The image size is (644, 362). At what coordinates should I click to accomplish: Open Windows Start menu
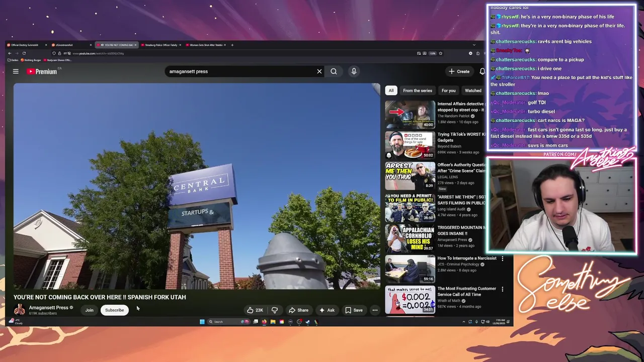coord(202,322)
